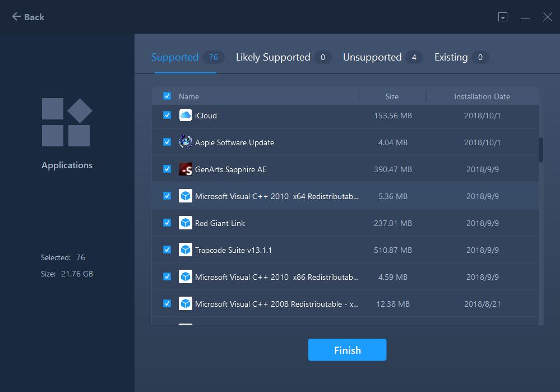Click the 237.01 MB size value
Screen dimensions: 560x392
click(393, 223)
